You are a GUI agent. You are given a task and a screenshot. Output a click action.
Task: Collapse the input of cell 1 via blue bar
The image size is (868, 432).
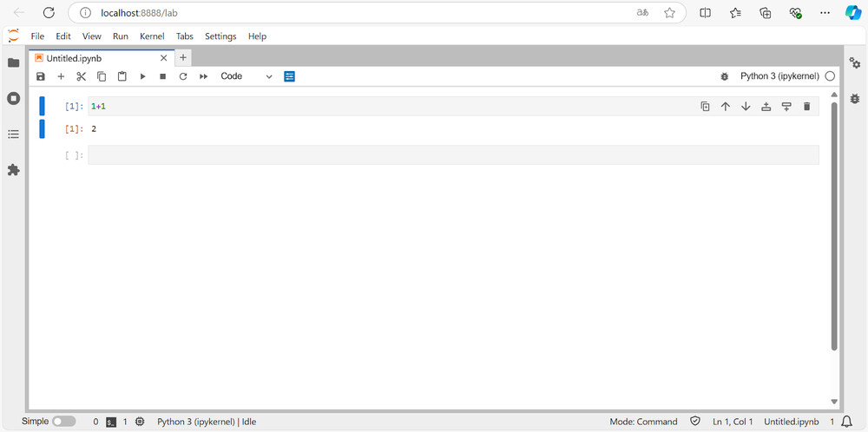click(42, 106)
